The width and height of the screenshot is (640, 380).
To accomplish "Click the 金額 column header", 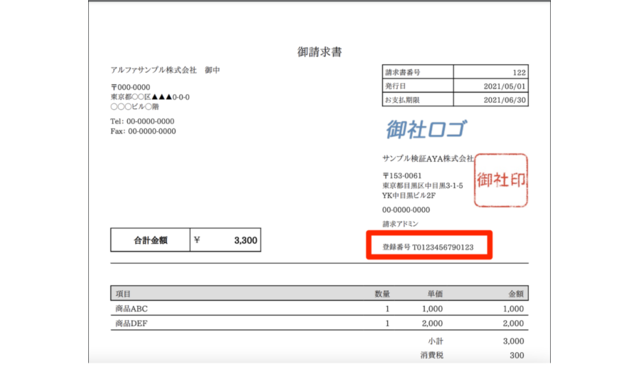I will (516, 293).
